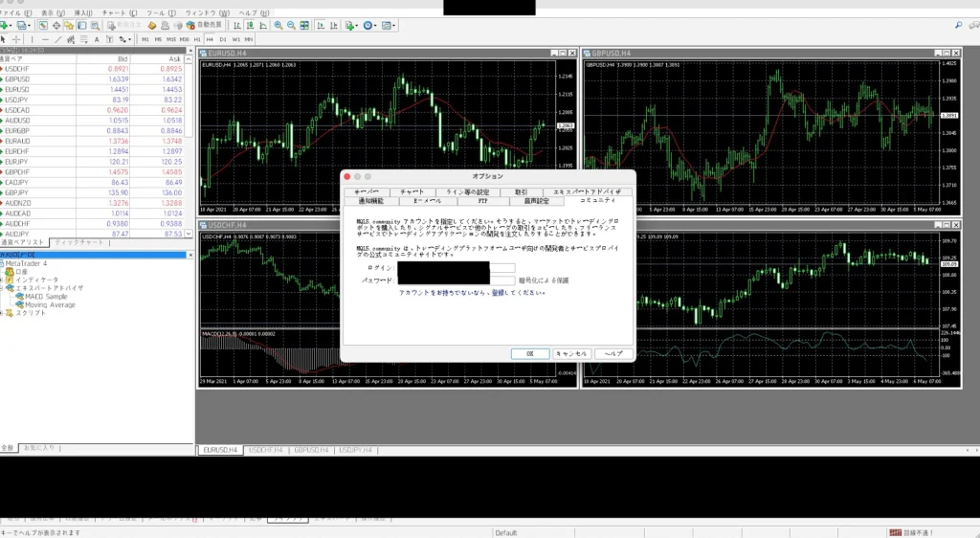Select MACD Sample expert advisor
This screenshot has height=538, width=980.
[x=46, y=297]
